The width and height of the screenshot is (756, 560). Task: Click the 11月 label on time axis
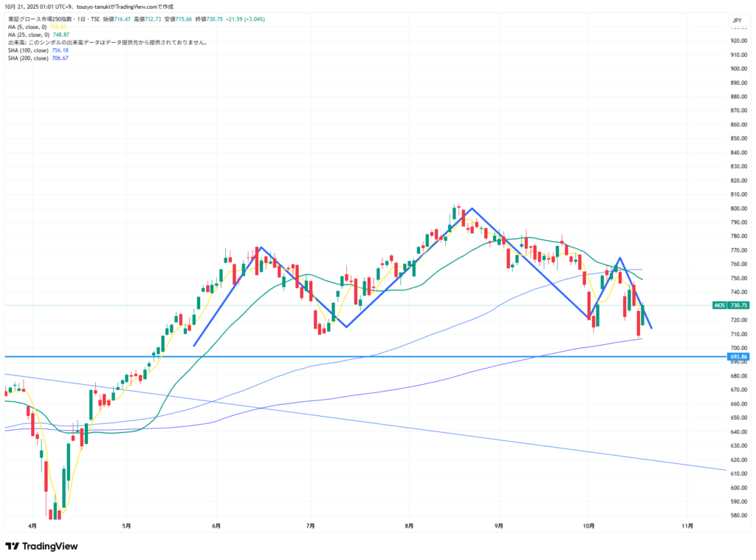point(687,526)
